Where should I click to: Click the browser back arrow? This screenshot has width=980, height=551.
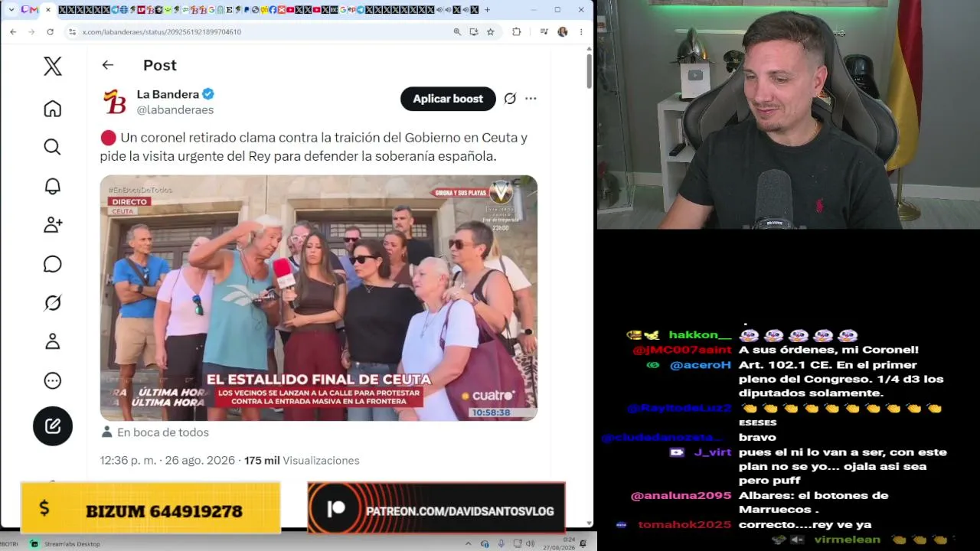(13, 32)
